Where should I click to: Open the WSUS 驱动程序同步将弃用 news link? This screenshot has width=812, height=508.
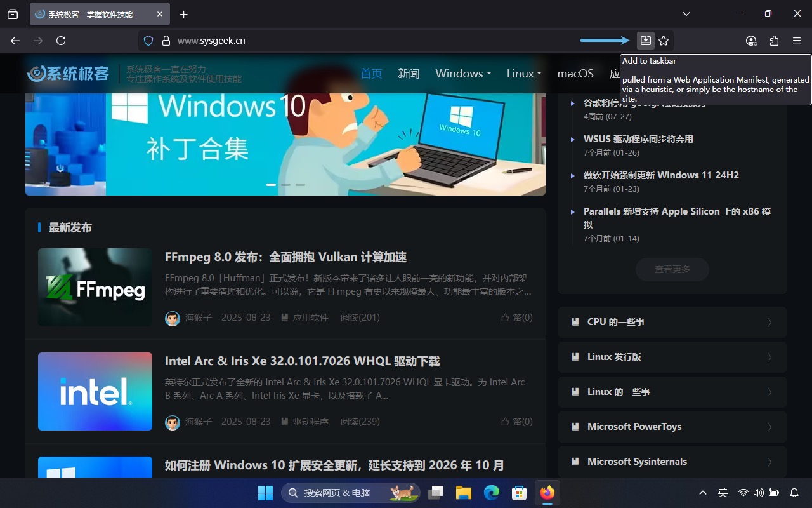pyautogui.click(x=638, y=139)
